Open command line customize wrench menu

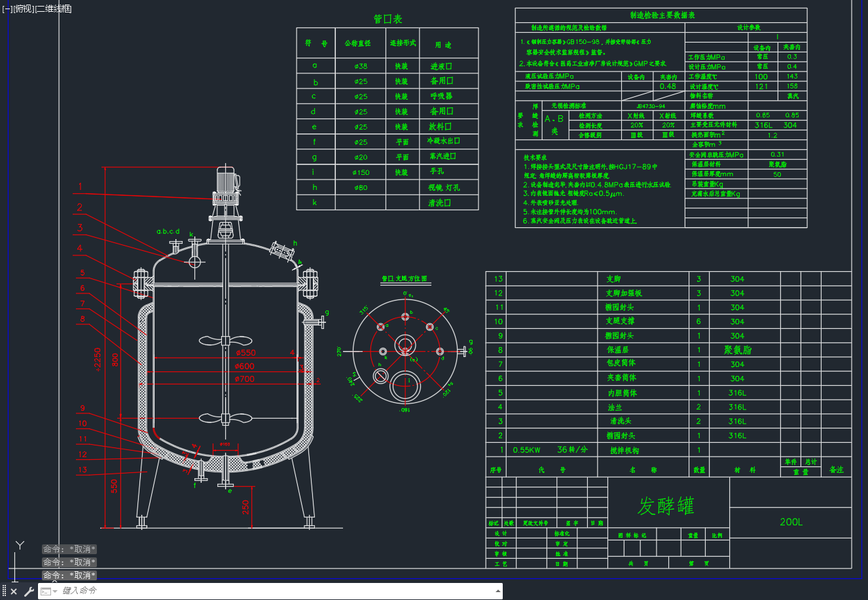tap(29, 591)
